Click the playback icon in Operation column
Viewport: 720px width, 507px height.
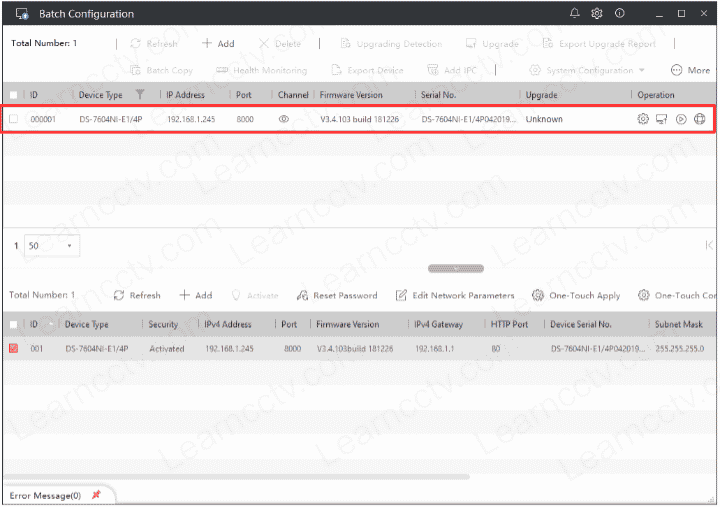[x=680, y=119]
